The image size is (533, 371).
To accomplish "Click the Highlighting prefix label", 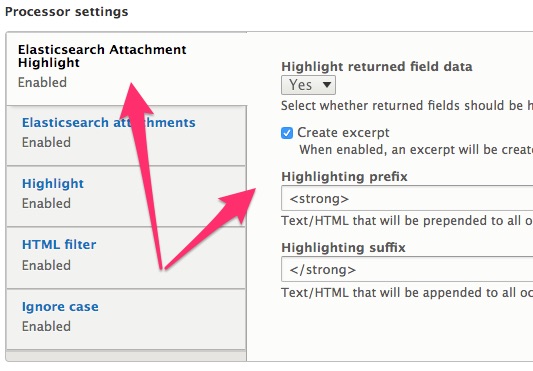I will click(344, 177).
